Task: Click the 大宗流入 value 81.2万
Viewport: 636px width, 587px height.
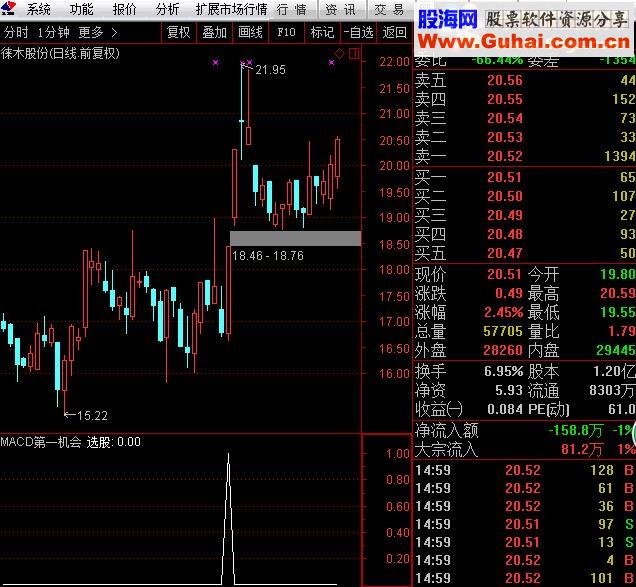Action: tap(582, 449)
